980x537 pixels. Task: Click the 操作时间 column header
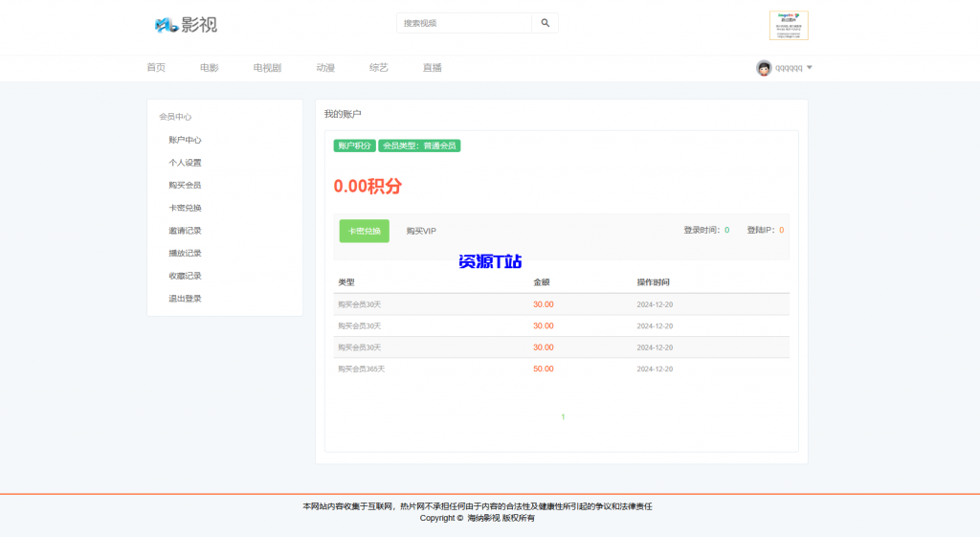tap(653, 282)
